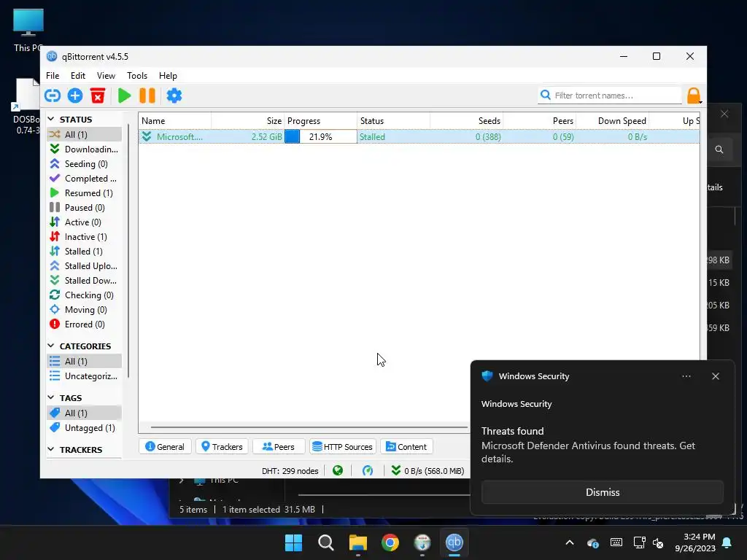Screen dimensions: 747x560
Task: Select All (1) under STATUS
Action: tap(84, 134)
